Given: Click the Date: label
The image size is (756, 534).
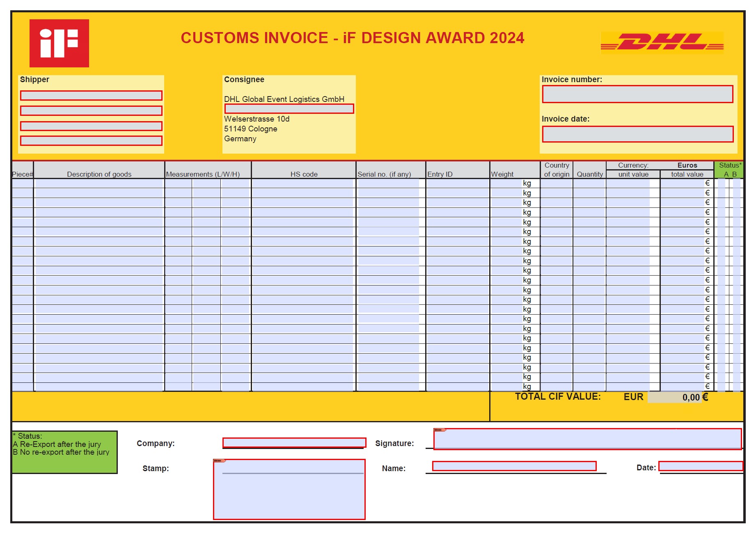Looking at the screenshot, I should (646, 467).
